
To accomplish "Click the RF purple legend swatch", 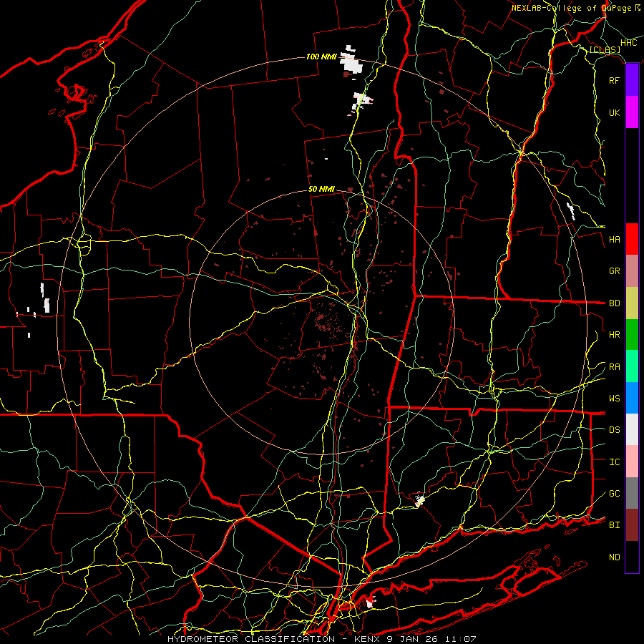I will click(x=632, y=80).
